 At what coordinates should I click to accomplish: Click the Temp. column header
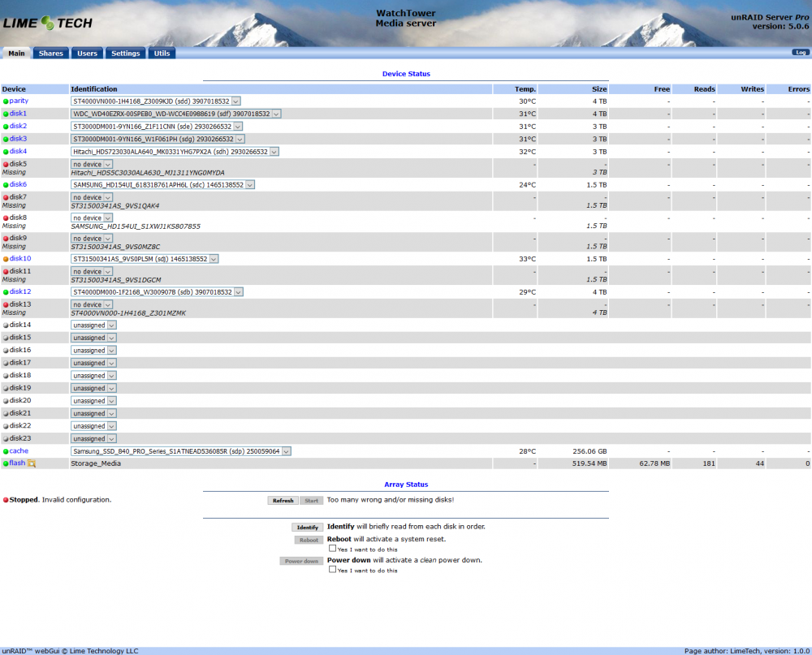tap(525, 89)
